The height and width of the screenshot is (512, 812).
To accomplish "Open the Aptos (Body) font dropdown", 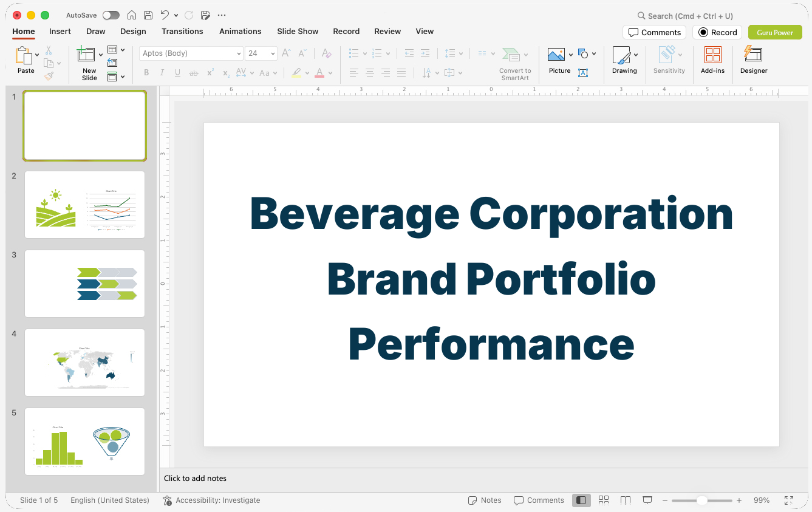I will click(x=239, y=53).
